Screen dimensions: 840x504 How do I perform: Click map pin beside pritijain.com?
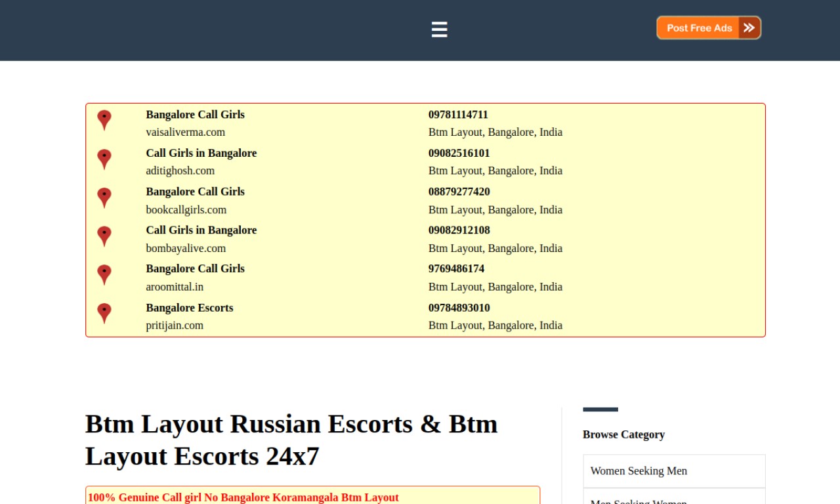click(104, 314)
